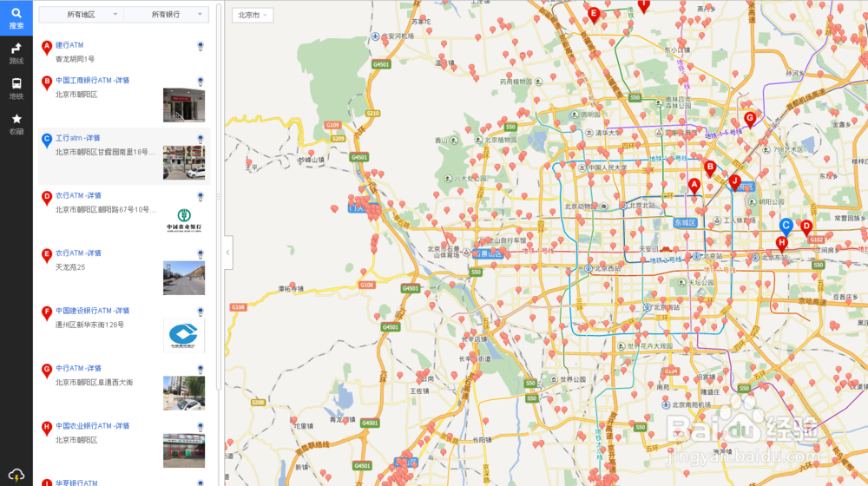Open result E 农行ATM details
This screenshot has width=868, height=486.
tap(78, 253)
